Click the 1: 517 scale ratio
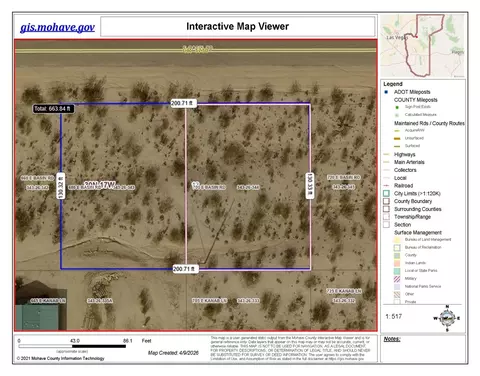 (x=394, y=316)
